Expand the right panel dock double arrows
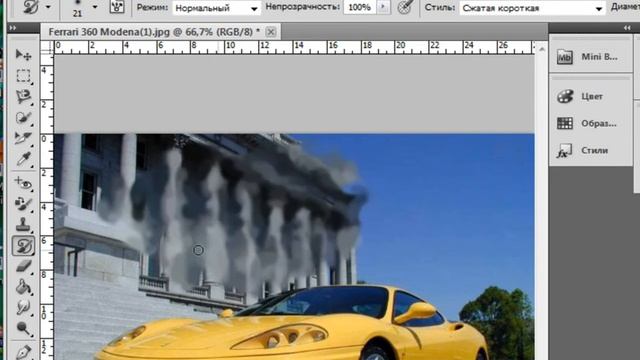The height and width of the screenshot is (360, 640). (x=627, y=28)
